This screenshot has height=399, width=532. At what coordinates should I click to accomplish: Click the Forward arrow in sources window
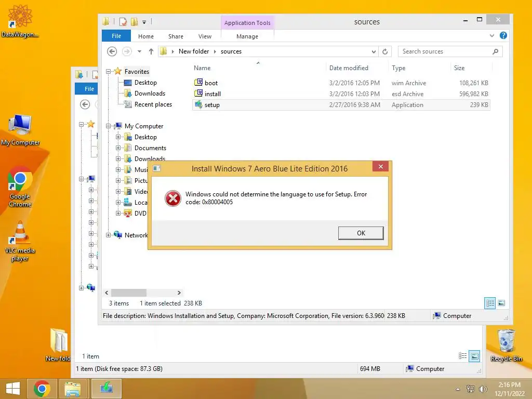[x=127, y=51]
